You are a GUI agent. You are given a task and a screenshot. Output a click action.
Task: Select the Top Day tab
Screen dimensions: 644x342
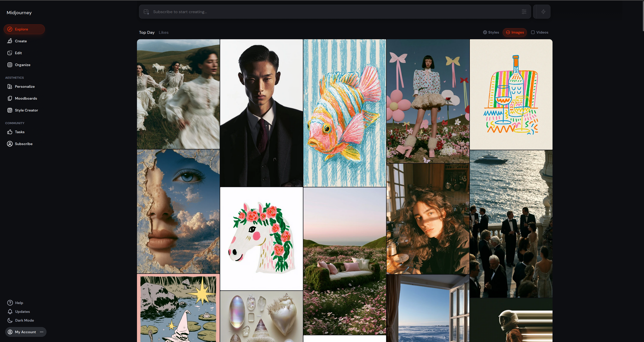tap(147, 32)
